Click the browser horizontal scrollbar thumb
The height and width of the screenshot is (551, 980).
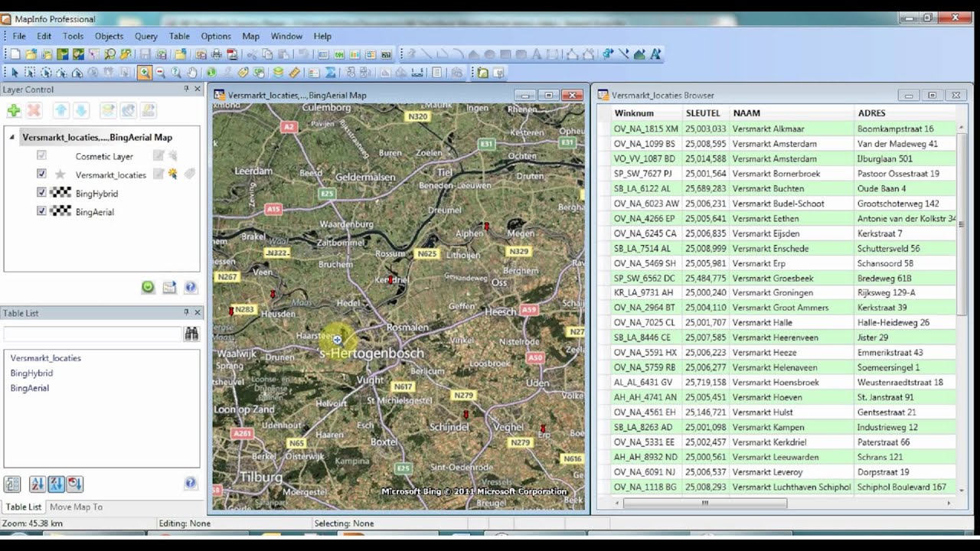705,503
